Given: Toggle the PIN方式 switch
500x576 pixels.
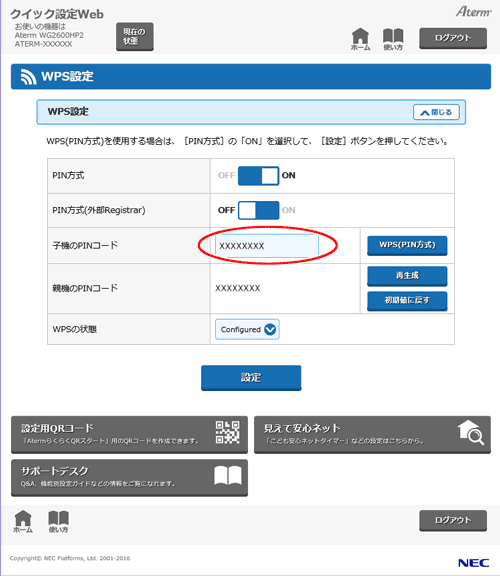Looking at the screenshot, I should (258, 176).
